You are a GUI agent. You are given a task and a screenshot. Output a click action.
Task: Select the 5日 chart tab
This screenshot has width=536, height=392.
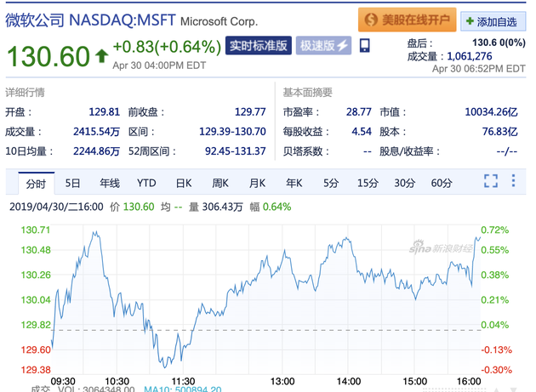[x=72, y=184]
